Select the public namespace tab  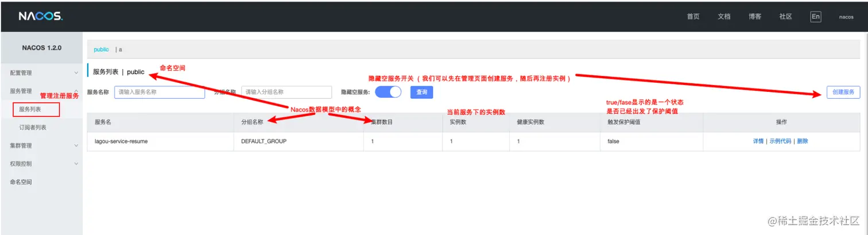pos(101,49)
